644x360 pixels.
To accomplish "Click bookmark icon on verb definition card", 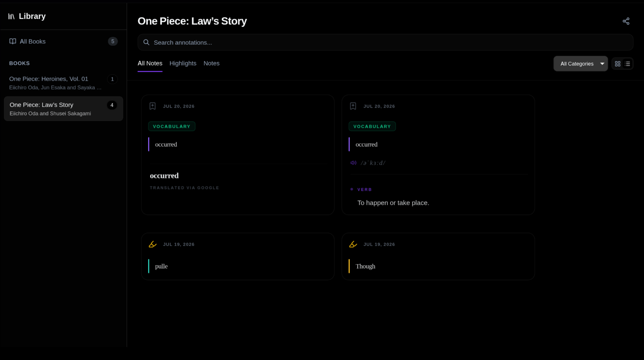I will tap(353, 106).
